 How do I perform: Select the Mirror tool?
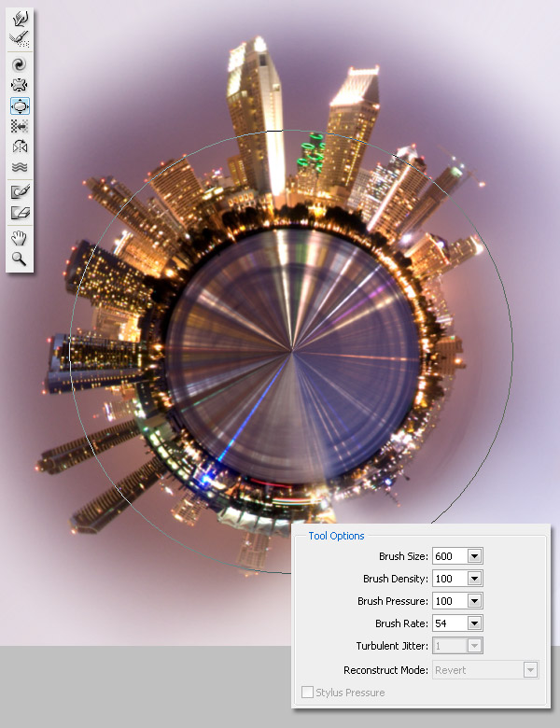click(x=20, y=147)
